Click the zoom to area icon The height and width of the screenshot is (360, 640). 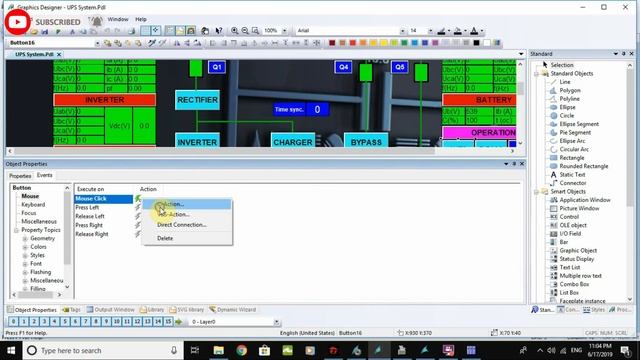click(256, 31)
